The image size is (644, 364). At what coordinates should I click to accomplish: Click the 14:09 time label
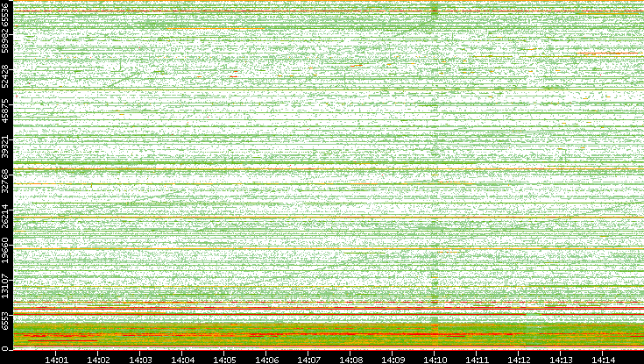(393, 360)
